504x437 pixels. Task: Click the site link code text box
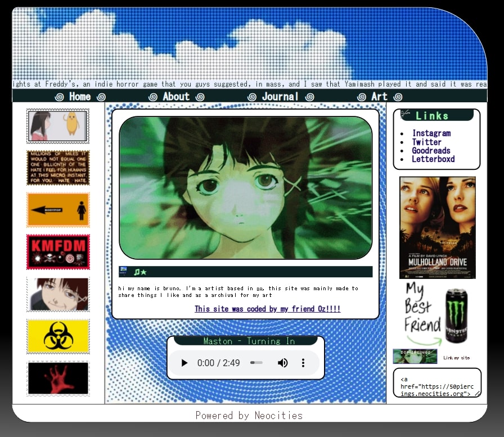436,382
